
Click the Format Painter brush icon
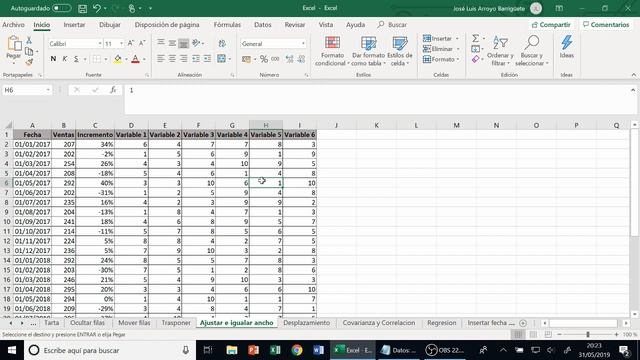[x=29, y=62]
